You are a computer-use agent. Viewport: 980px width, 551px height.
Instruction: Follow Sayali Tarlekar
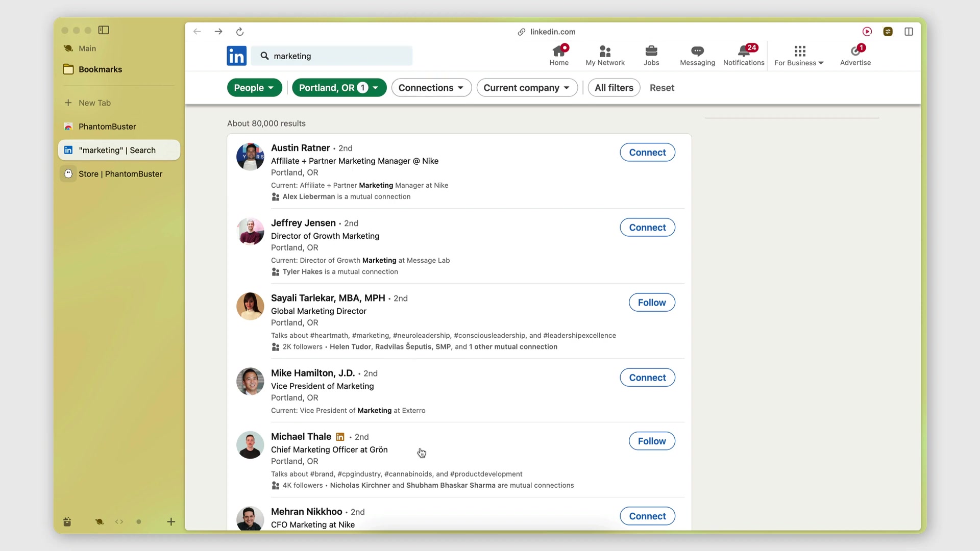(652, 303)
